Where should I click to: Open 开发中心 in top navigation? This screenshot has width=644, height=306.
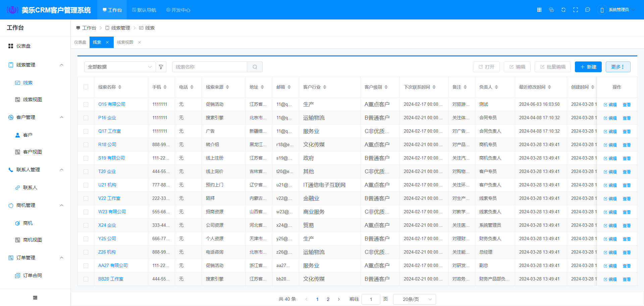point(178,10)
